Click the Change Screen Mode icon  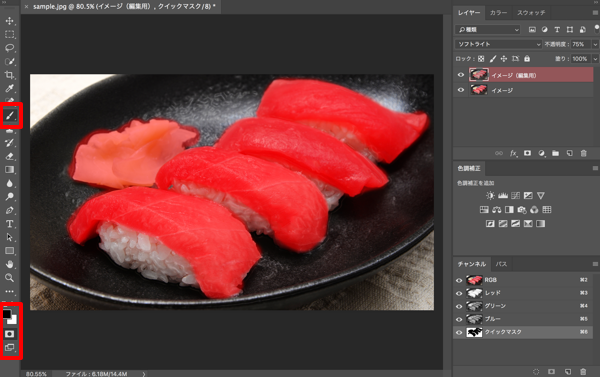[10, 348]
